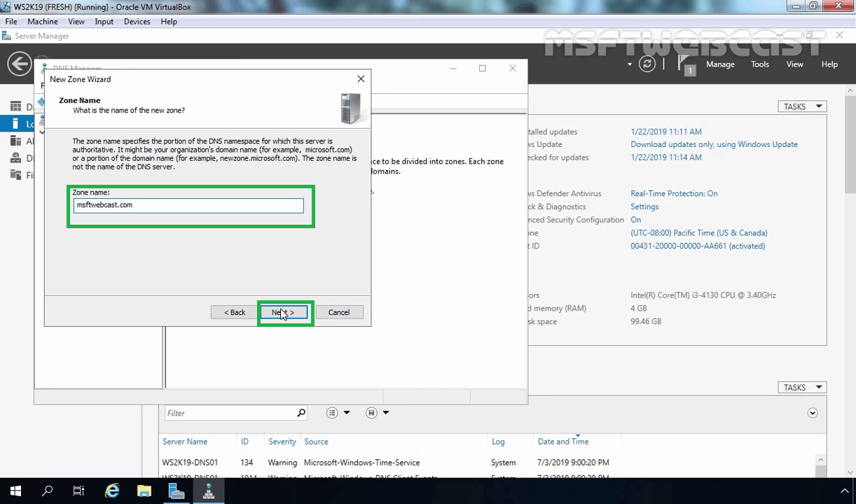856x504 pixels.
Task: Open the lower TASKS dropdown in Events
Action: pyautogui.click(x=802, y=387)
